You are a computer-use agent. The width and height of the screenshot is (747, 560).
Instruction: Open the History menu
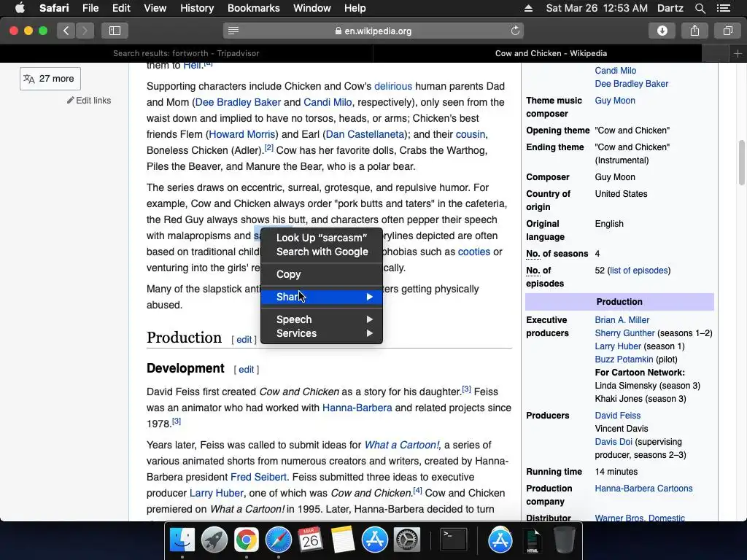pos(197,8)
